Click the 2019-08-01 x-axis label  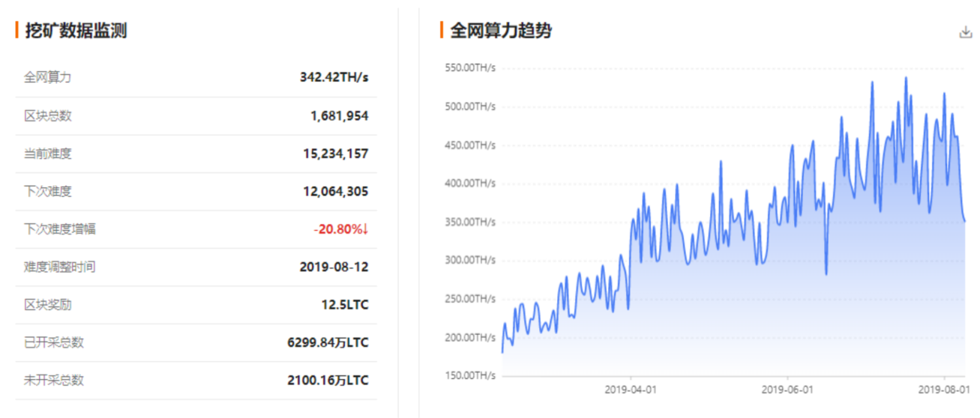[x=944, y=390]
